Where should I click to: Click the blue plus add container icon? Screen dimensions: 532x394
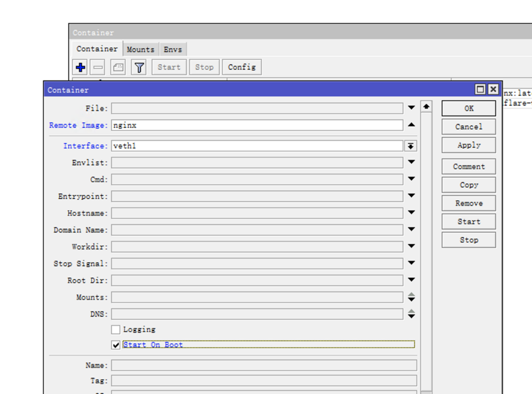coord(81,67)
